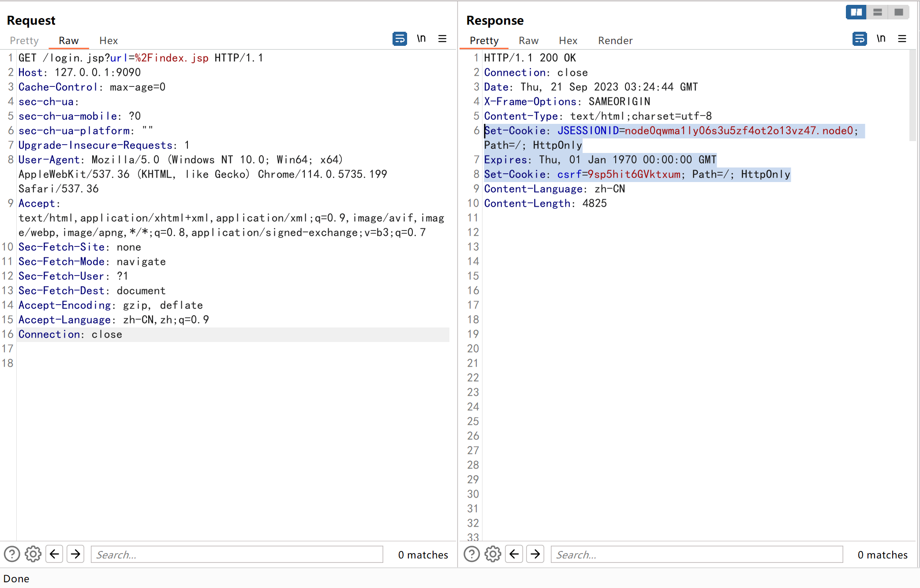The image size is (920, 588).
Task: Go to next match in Request search
Action: pyautogui.click(x=76, y=554)
